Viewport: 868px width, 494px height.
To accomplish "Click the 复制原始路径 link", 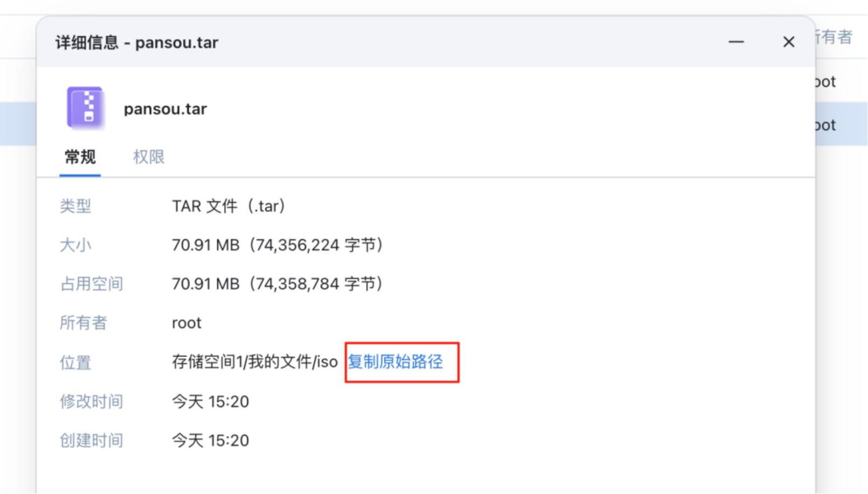I will coord(395,361).
